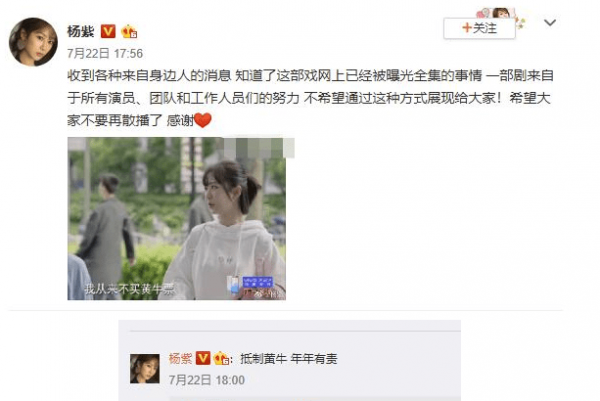The height and width of the screenshot is (401, 600).
Task: Click the orange V verified badge in post header
Action: pyautogui.click(x=108, y=31)
